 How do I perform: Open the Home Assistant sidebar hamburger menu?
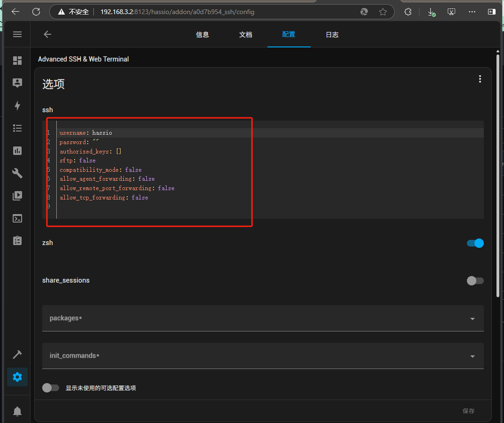pos(17,34)
